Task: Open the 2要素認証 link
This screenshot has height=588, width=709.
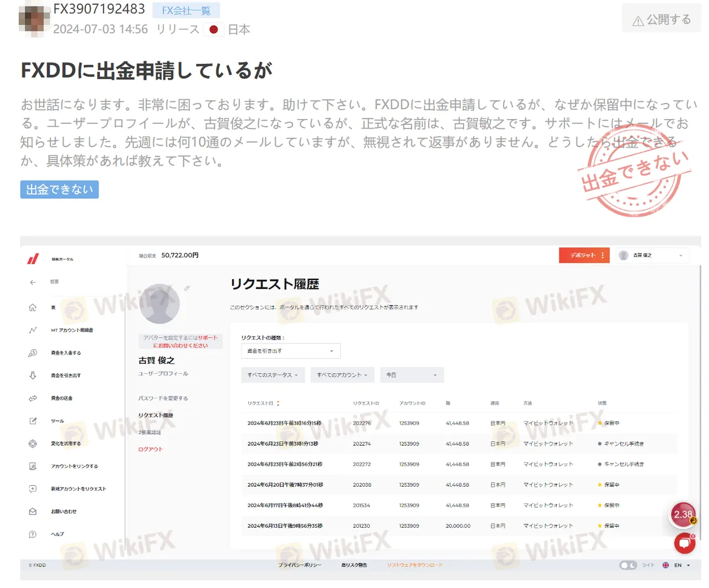Action: click(150, 432)
